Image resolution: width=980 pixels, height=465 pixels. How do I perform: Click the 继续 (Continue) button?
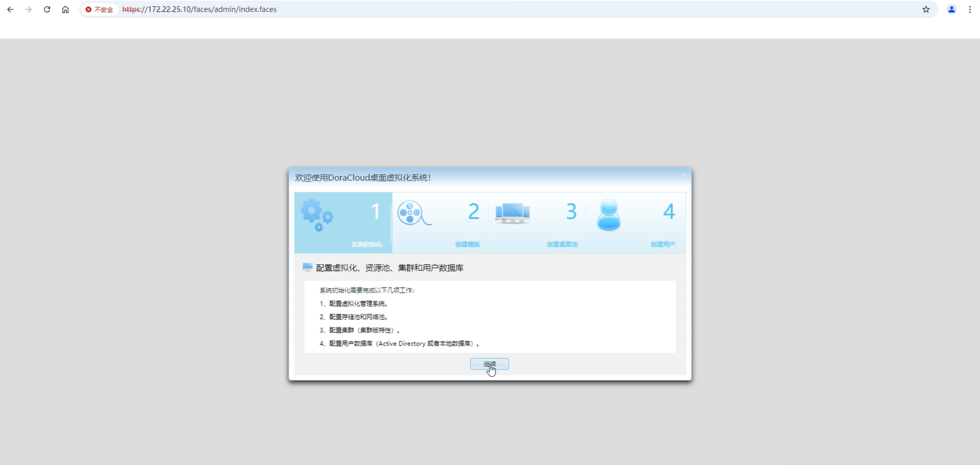[x=489, y=364]
